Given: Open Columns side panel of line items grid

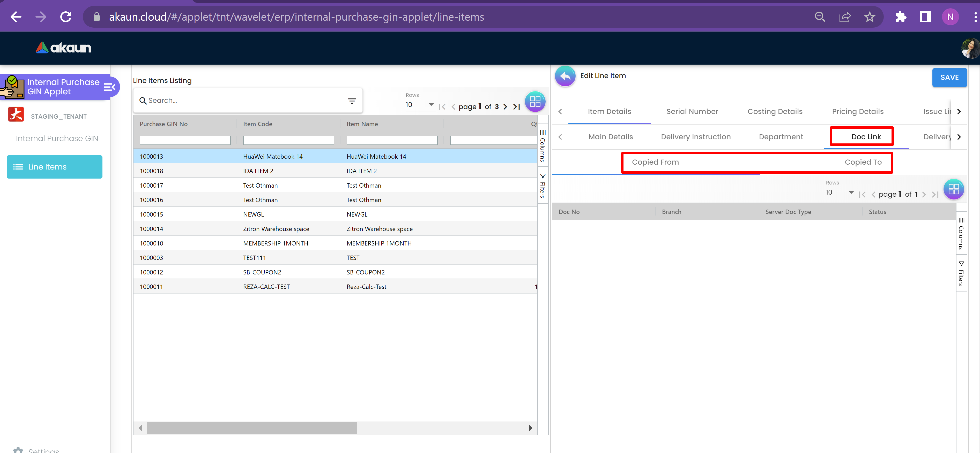Looking at the screenshot, I should [543, 145].
